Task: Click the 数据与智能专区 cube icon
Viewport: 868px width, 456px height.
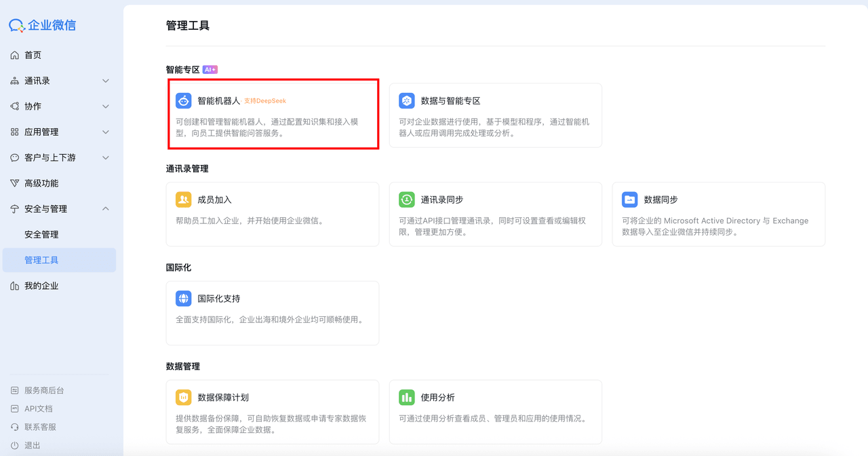Action: (x=406, y=100)
